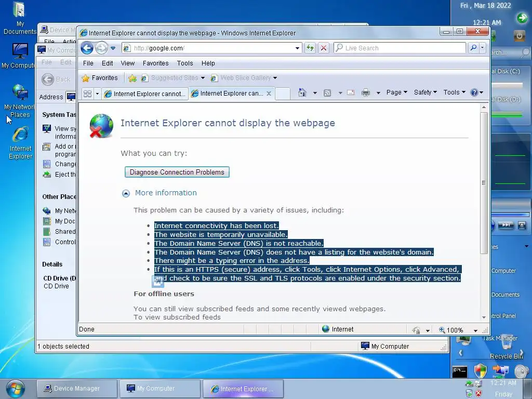
Task: Collapse the More information section
Action: coord(126,193)
